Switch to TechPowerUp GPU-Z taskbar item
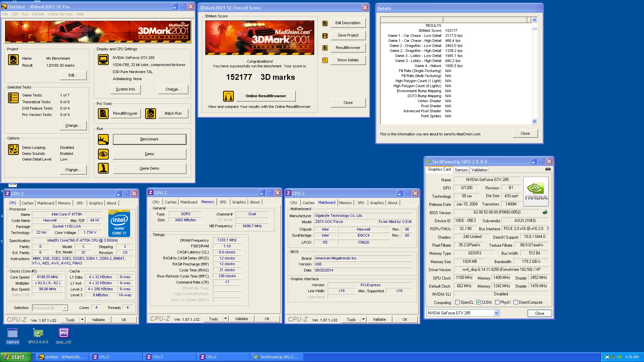644x362 pixels. coord(277,357)
